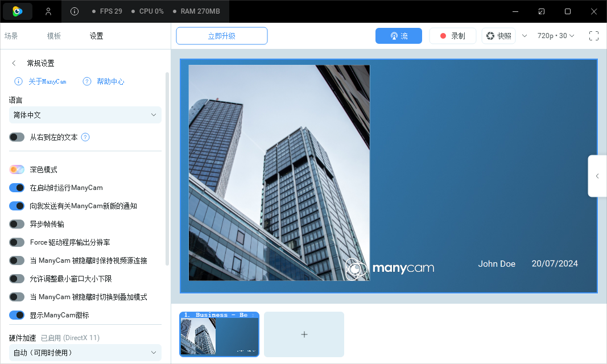Open the 简体中文 language dropdown

pos(85,115)
